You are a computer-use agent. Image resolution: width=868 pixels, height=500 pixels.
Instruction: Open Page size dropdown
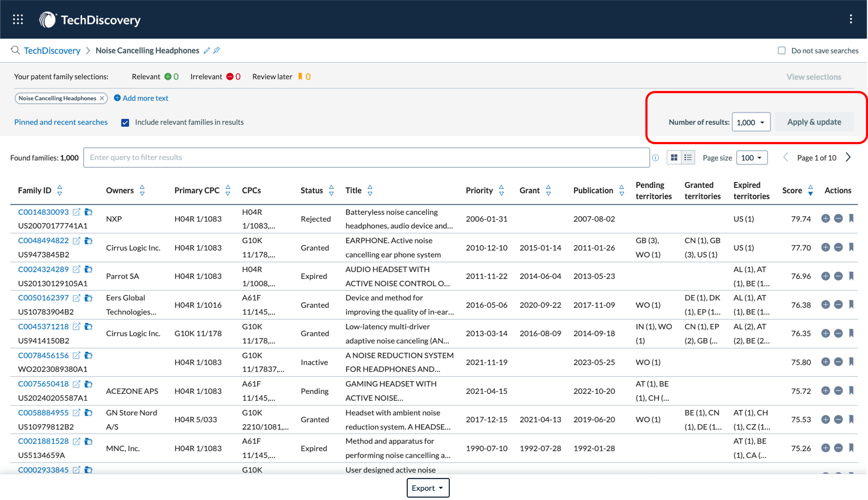click(x=752, y=158)
